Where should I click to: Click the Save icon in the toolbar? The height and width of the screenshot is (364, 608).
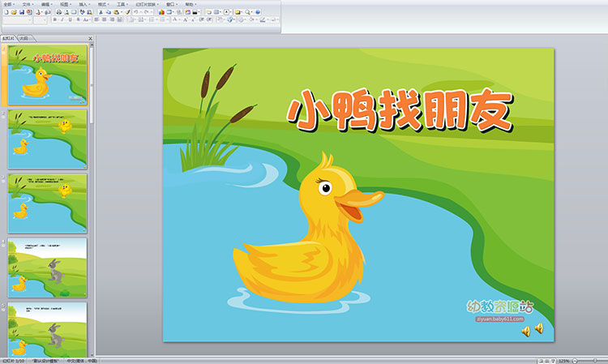[22, 13]
